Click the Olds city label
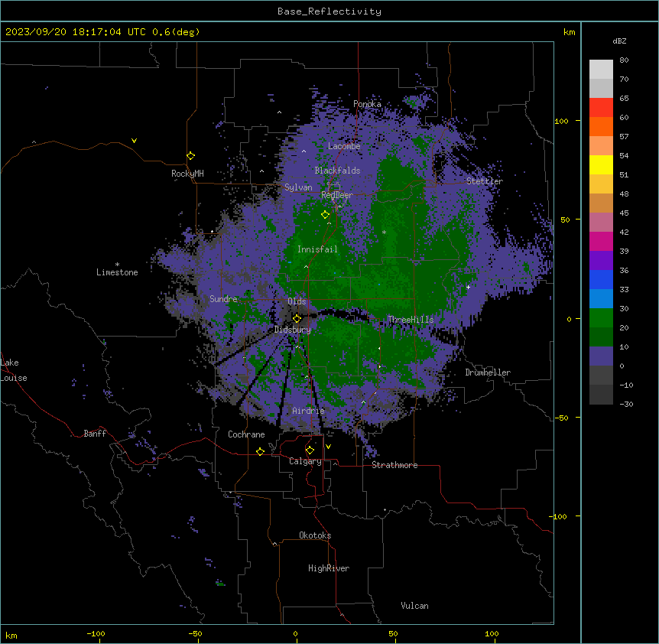The width and height of the screenshot is (659, 644). [297, 301]
